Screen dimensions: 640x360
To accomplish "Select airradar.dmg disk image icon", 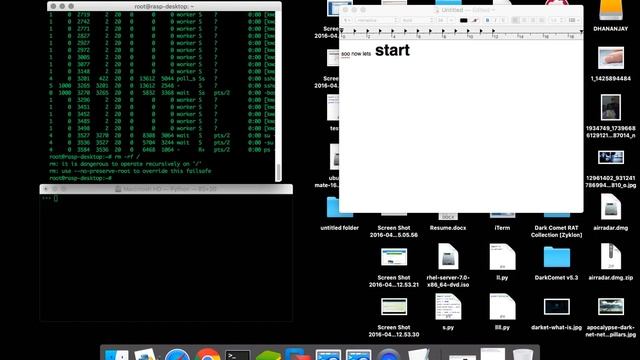I will 611,207.
